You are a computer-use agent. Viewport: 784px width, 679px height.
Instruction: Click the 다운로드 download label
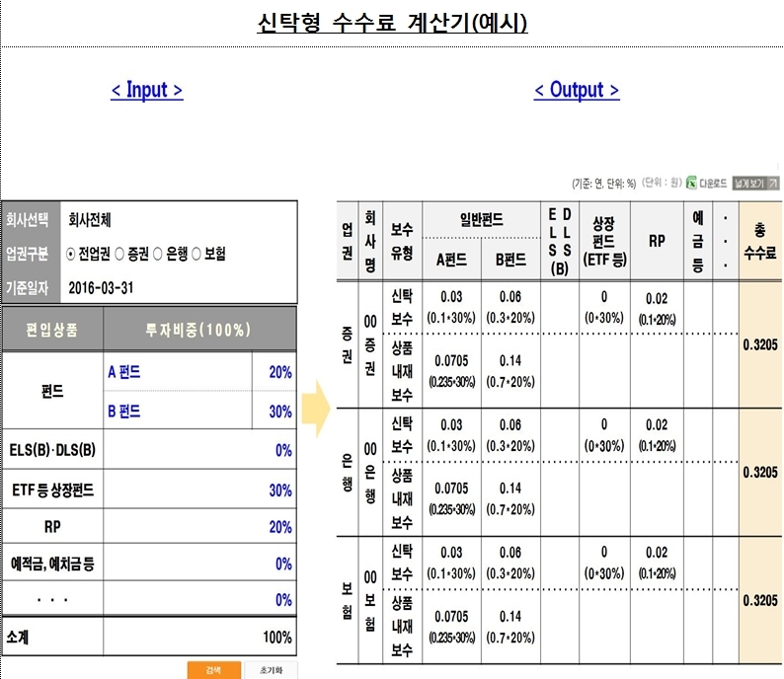pyautogui.click(x=713, y=184)
